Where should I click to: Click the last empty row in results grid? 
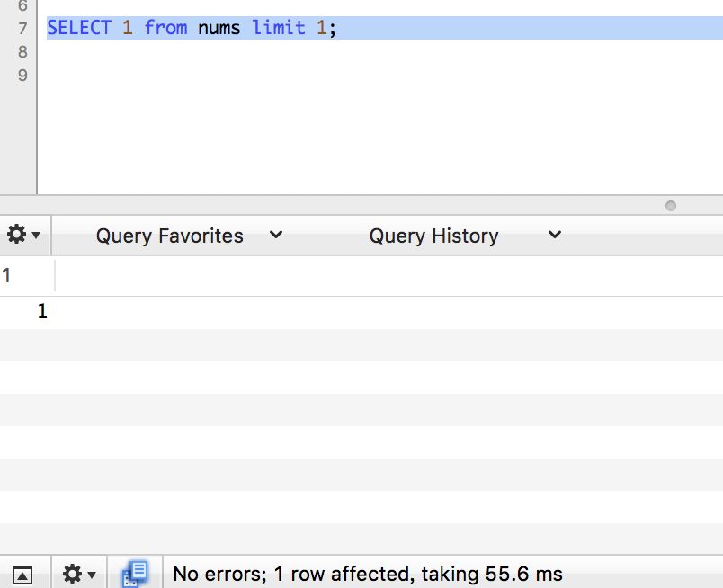(360, 539)
